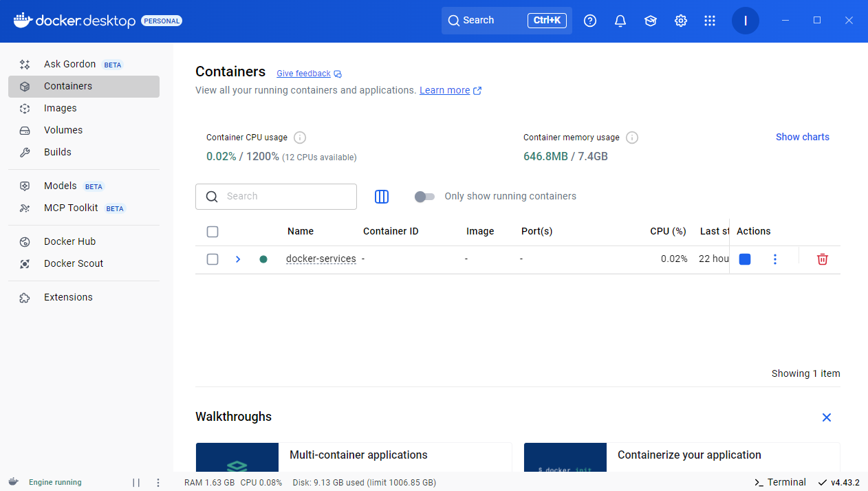Click the container search field
Screen dimensions: 868x491
pos(276,197)
